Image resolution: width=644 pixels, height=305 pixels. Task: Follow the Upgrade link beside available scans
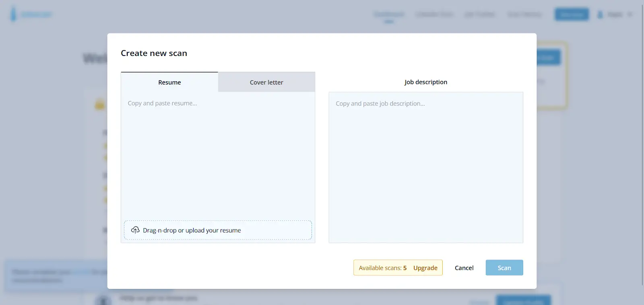[425, 268]
